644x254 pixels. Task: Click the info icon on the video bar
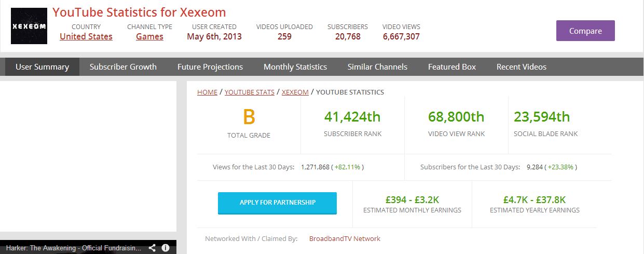point(166,248)
